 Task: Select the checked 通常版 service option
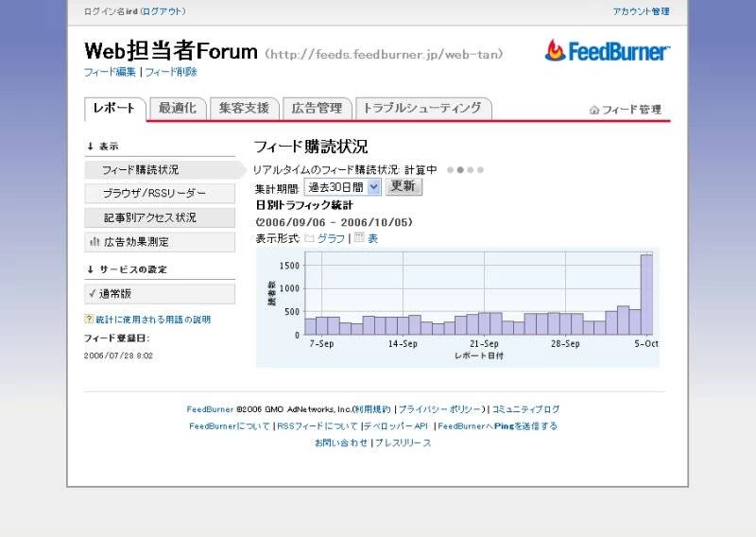pos(159,294)
